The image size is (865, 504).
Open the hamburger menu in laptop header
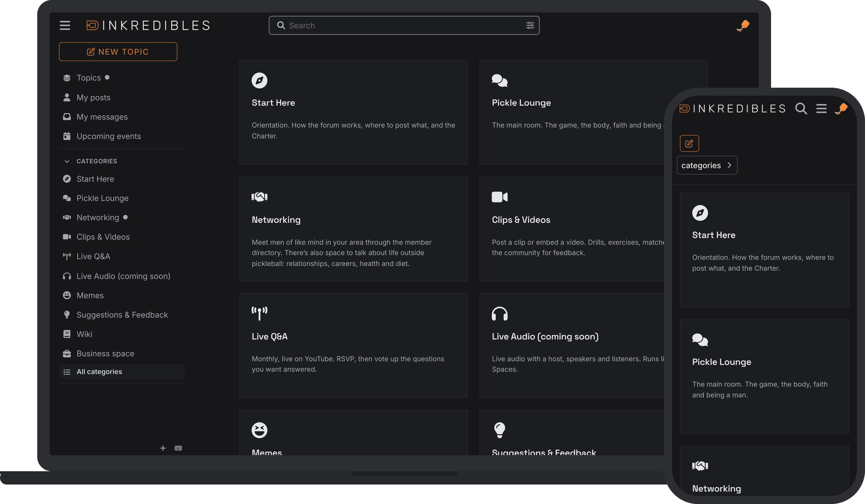tap(65, 26)
